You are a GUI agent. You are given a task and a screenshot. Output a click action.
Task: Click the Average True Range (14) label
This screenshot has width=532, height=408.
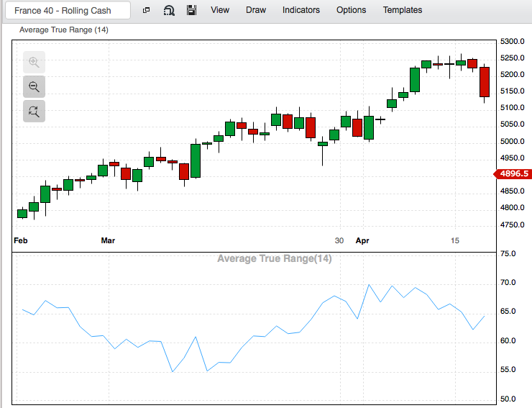click(x=64, y=30)
